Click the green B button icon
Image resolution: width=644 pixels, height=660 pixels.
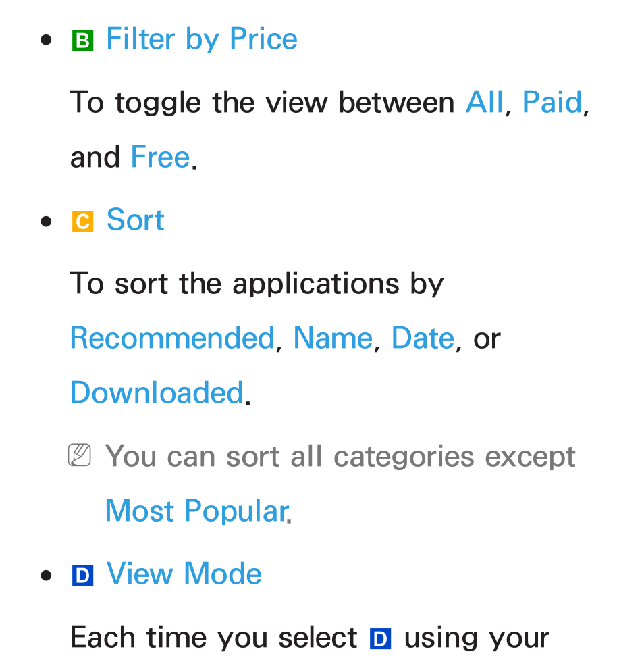tap(82, 41)
